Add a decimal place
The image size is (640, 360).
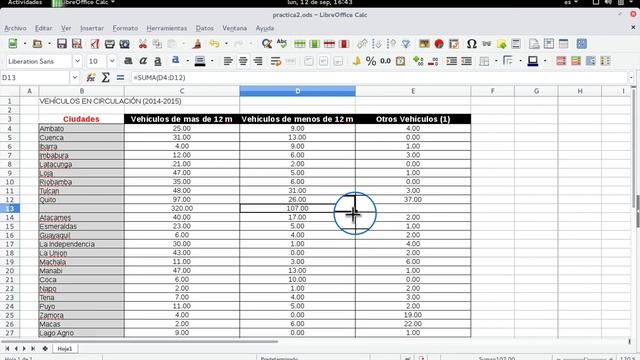pos(418,61)
